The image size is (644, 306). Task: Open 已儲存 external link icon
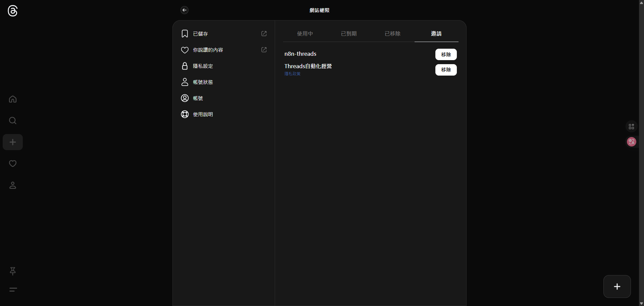click(264, 34)
